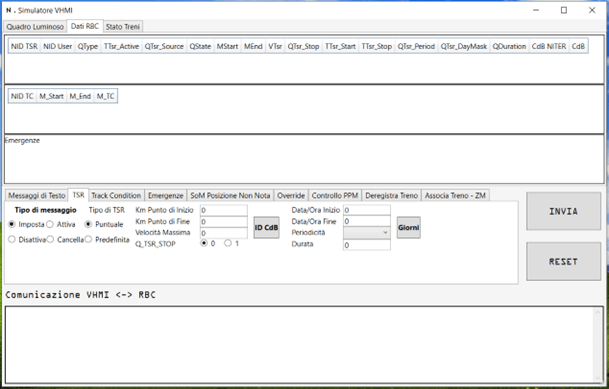The image size is (609, 389).
Task: Click the QTsr_DayMask column header
Action: [464, 46]
